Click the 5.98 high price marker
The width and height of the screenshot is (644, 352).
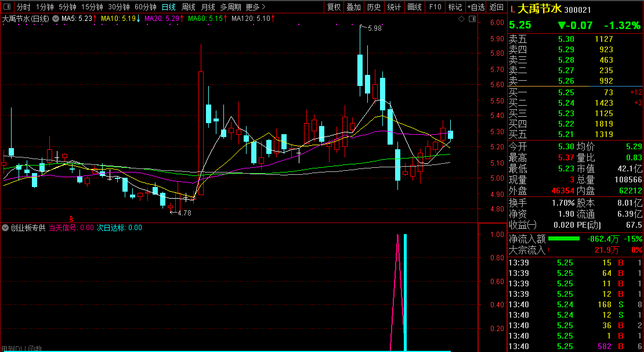374,28
